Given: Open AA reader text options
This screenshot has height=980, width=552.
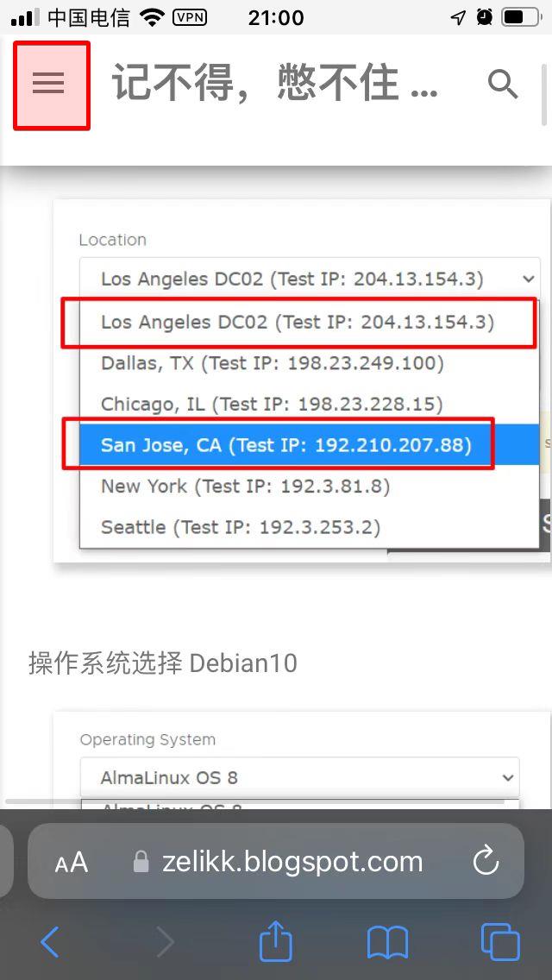Looking at the screenshot, I should coord(72,863).
